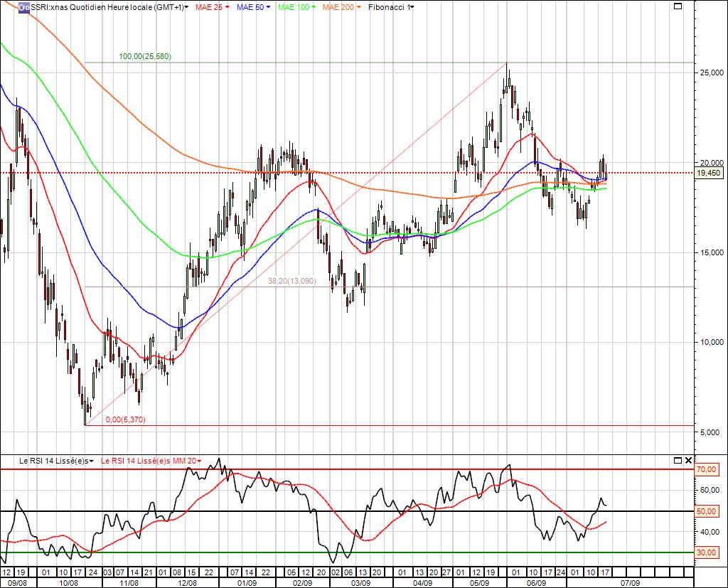Click the 25,000 price axis label
Viewport: 728px width, 588px height.
[711, 73]
